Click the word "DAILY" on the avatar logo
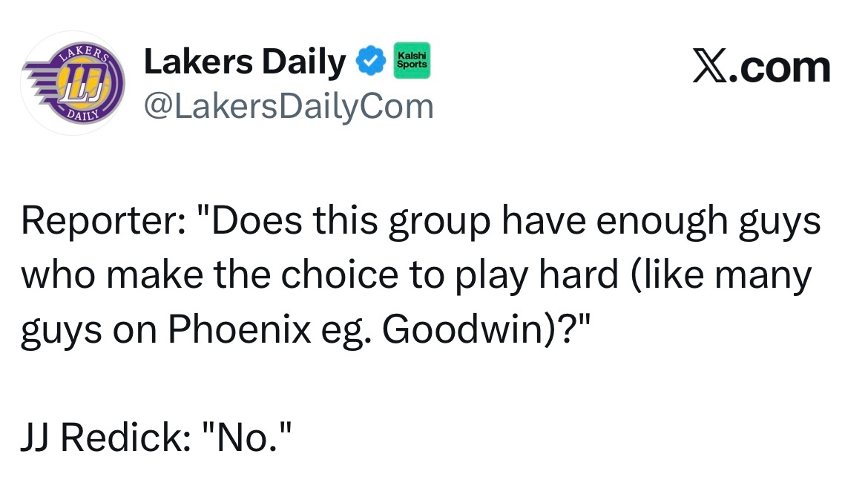The width and height of the screenshot is (868, 497). (83, 116)
